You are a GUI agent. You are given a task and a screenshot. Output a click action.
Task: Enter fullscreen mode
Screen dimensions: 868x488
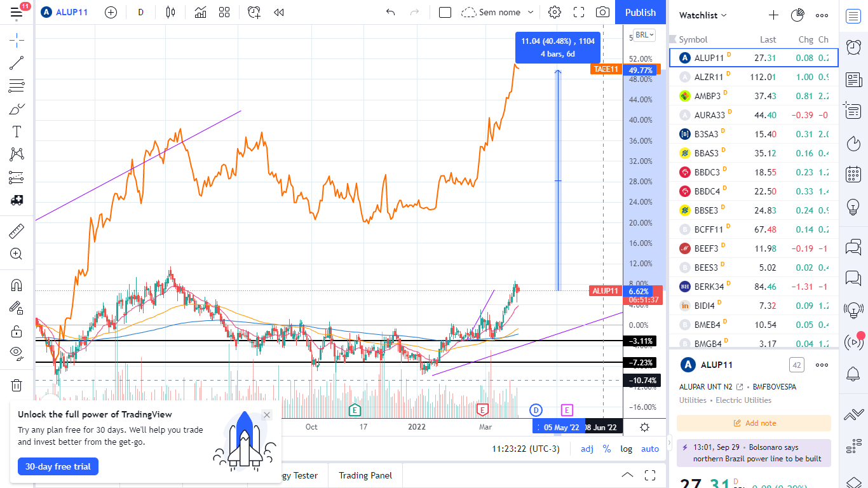point(579,12)
